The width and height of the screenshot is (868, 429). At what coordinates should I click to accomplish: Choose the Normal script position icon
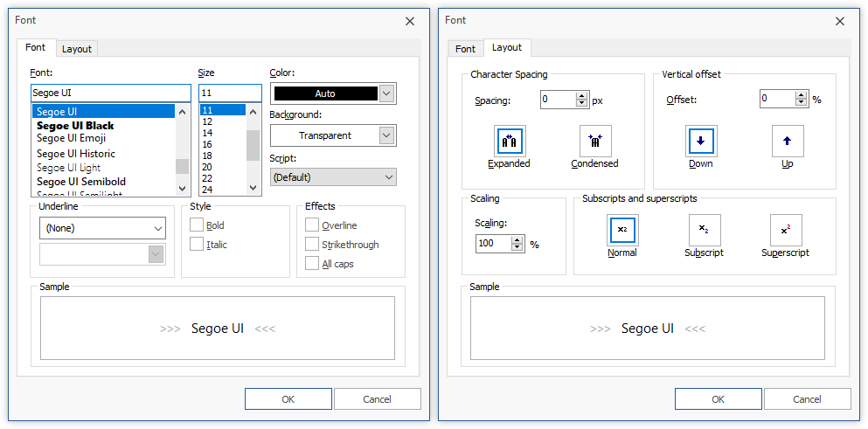tap(622, 230)
